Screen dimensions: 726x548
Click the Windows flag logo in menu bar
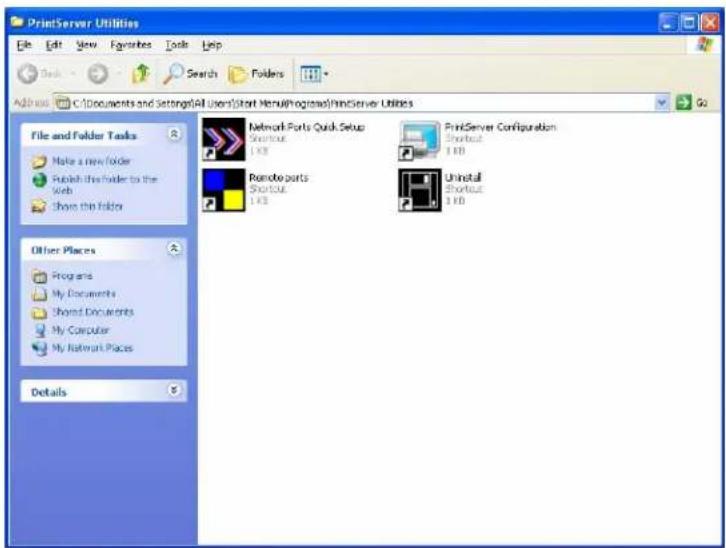pyautogui.click(x=704, y=45)
